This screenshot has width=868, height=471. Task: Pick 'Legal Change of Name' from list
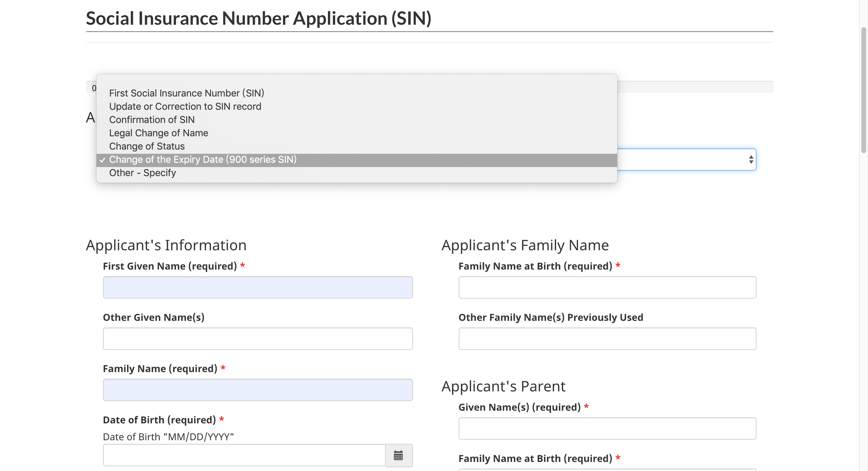pyautogui.click(x=357, y=133)
